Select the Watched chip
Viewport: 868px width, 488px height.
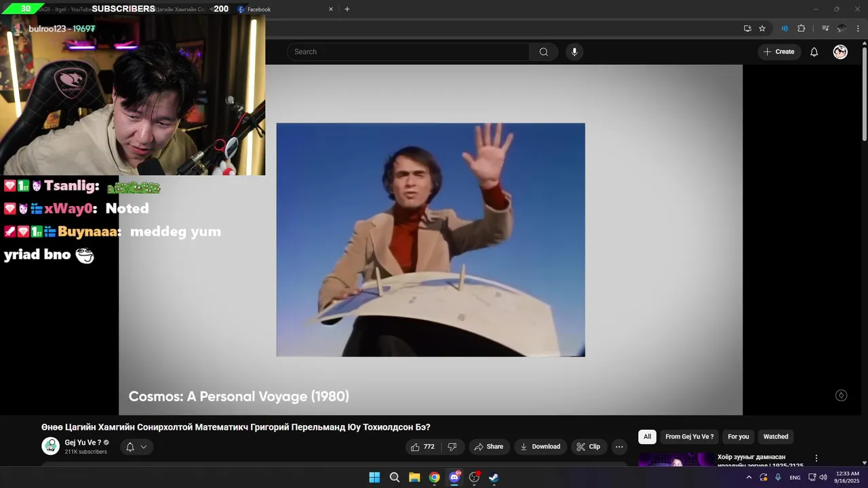pos(776,436)
